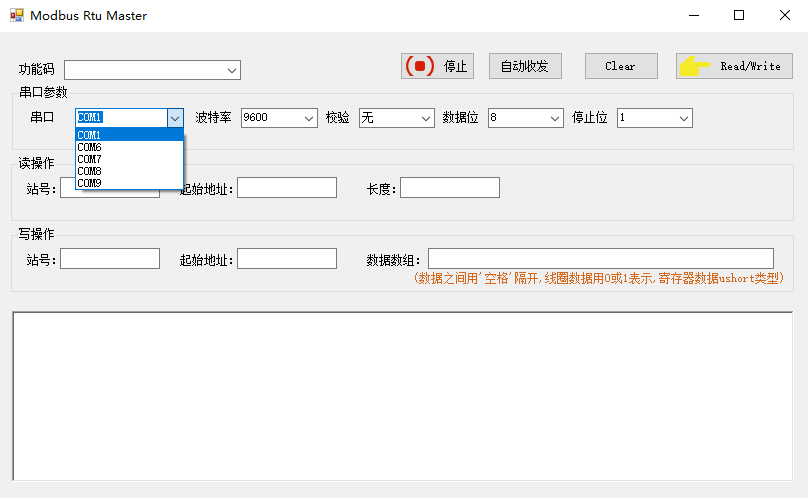Pick COM8 from the port list
The image size is (808, 498).
(x=129, y=171)
